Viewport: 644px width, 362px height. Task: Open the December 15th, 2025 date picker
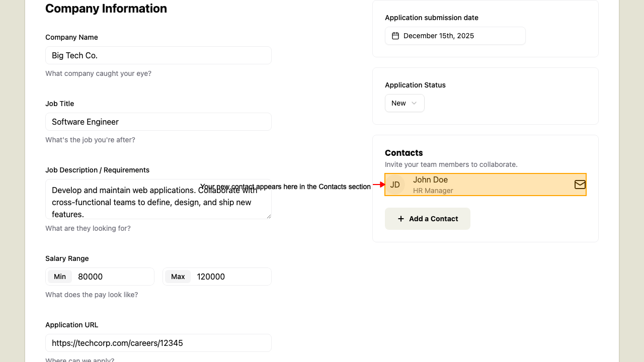[x=455, y=36]
